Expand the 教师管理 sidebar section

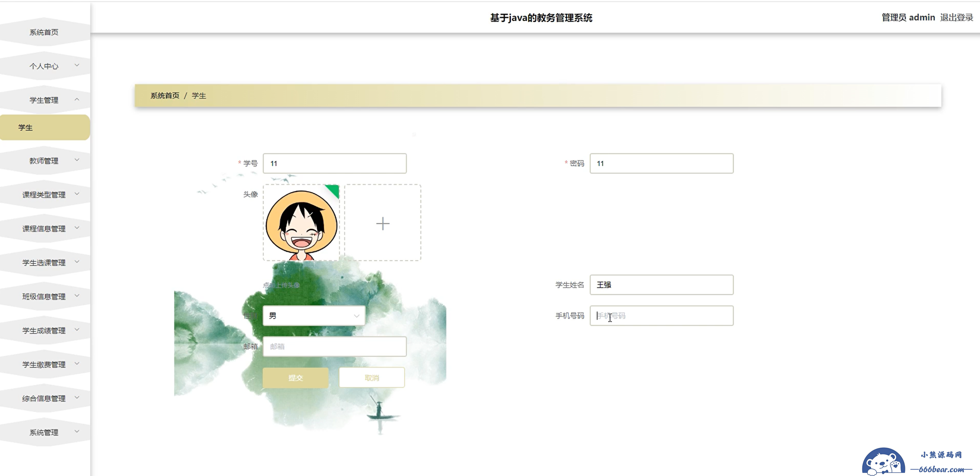45,161
